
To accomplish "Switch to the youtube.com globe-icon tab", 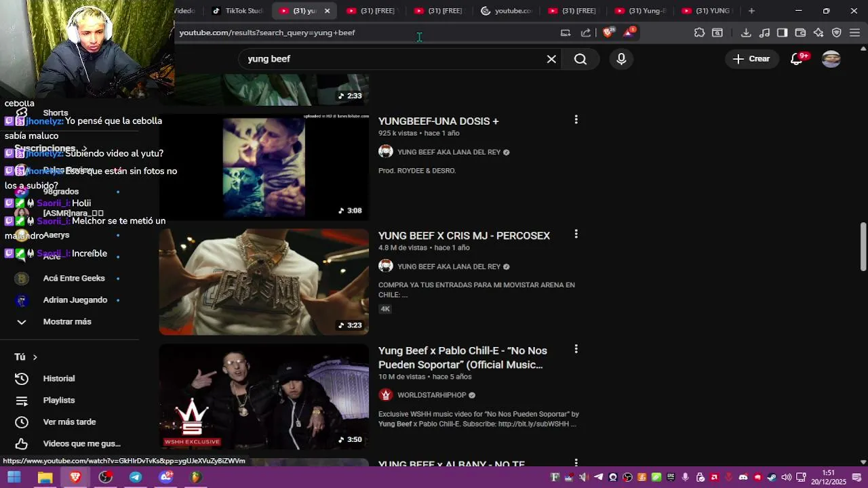I will (505, 11).
